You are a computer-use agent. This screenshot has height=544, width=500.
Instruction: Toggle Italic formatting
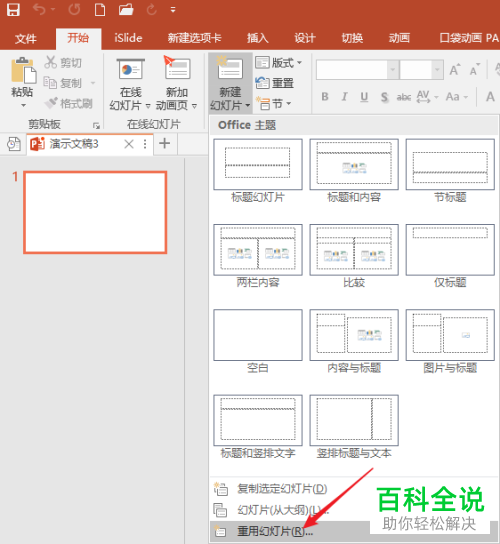[345, 97]
